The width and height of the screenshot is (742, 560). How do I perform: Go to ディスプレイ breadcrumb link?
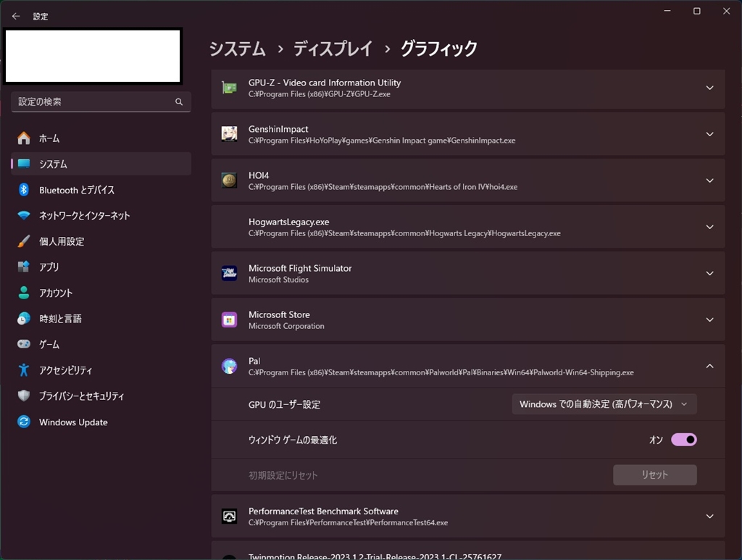click(x=333, y=49)
